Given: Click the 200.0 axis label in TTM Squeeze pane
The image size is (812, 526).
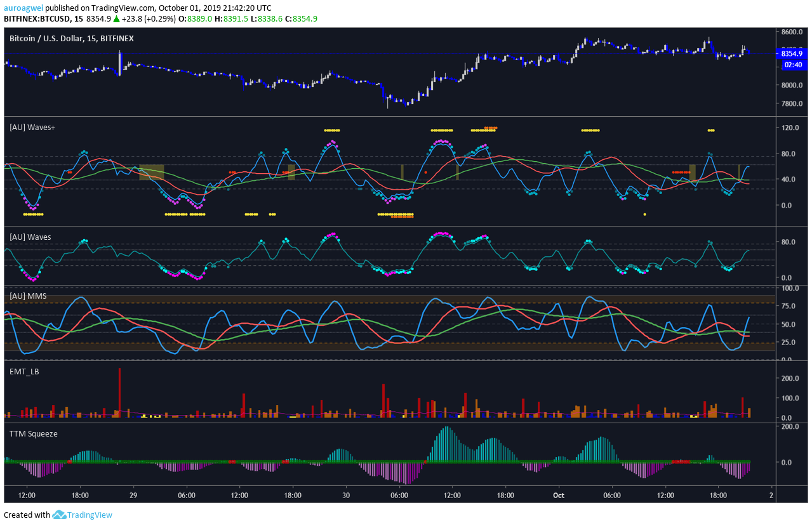Looking at the screenshot, I should (x=790, y=426).
